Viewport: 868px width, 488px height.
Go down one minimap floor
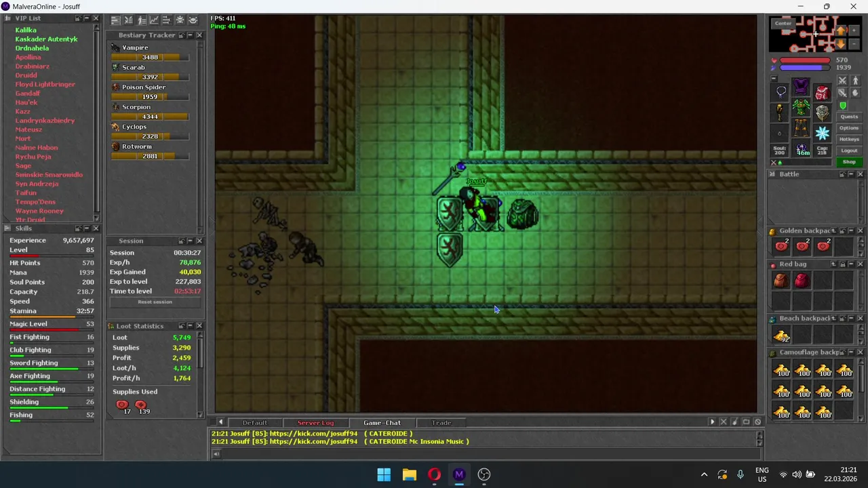coord(840,44)
